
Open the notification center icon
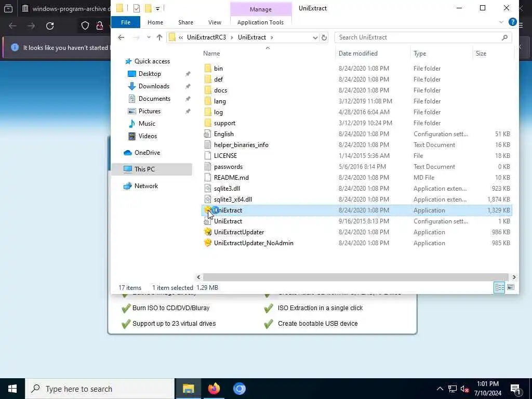515,389
